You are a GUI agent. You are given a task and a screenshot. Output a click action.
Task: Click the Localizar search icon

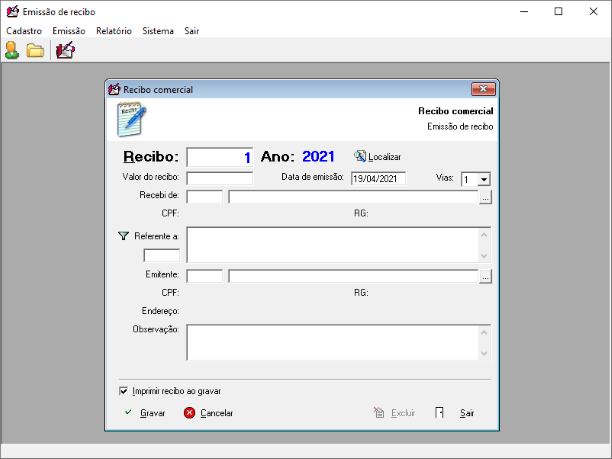point(359,157)
